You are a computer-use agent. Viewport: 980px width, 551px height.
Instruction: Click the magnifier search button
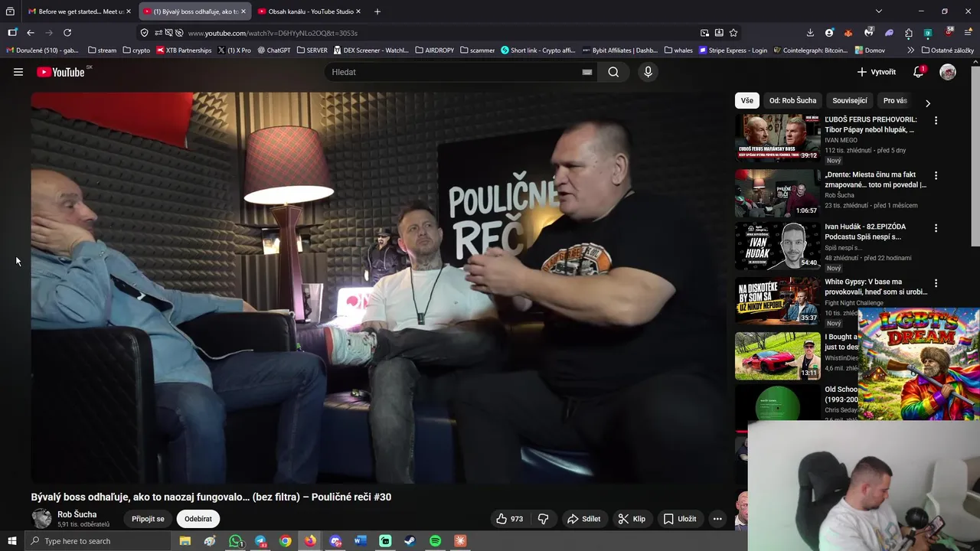point(613,72)
